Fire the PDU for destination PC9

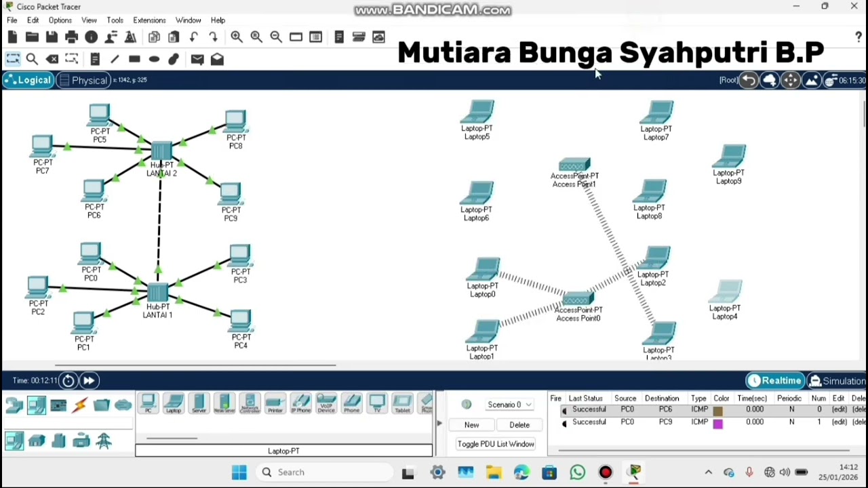coord(564,423)
